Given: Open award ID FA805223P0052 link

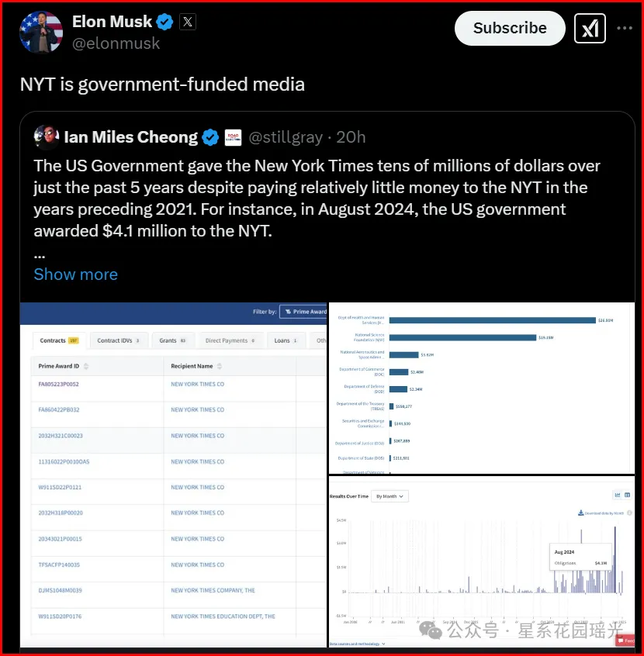Looking at the screenshot, I should [59, 384].
